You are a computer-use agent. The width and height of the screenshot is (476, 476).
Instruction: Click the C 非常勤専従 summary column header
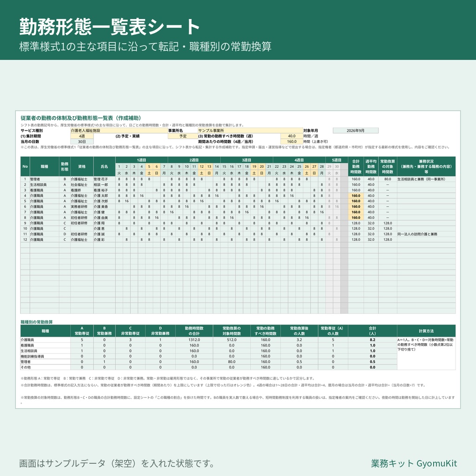click(130, 331)
